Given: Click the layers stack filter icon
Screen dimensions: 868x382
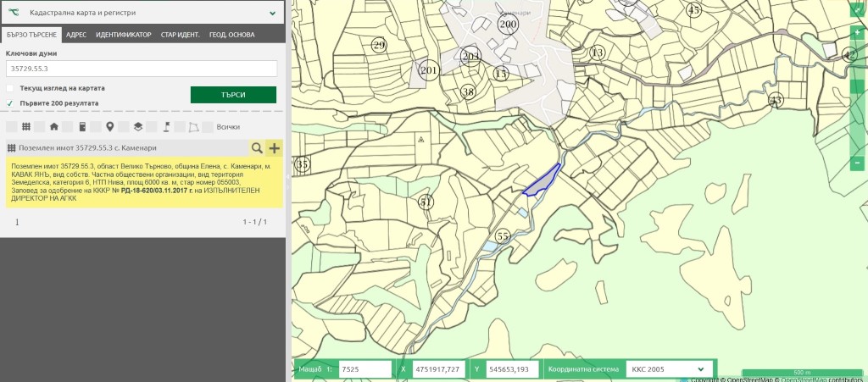Looking at the screenshot, I should point(137,127).
